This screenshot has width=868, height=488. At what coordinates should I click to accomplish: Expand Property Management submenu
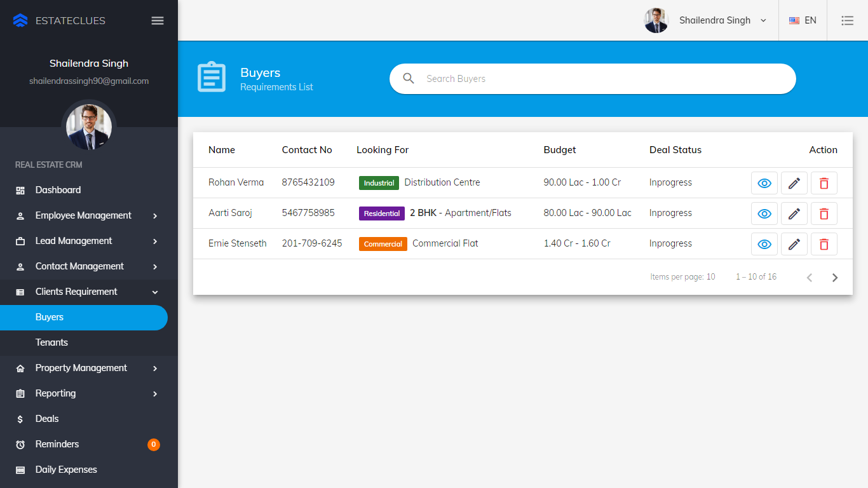click(87, 368)
